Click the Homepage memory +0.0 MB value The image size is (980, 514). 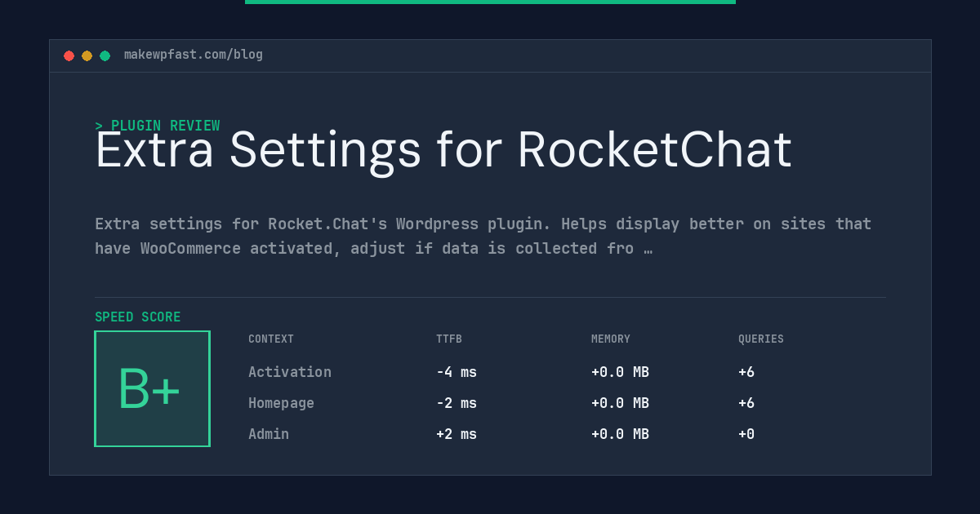[620, 403]
